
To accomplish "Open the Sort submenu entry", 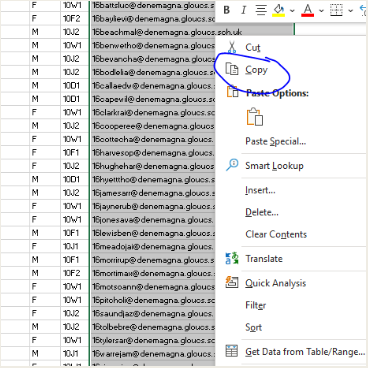I will pyautogui.click(x=254, y=327).
